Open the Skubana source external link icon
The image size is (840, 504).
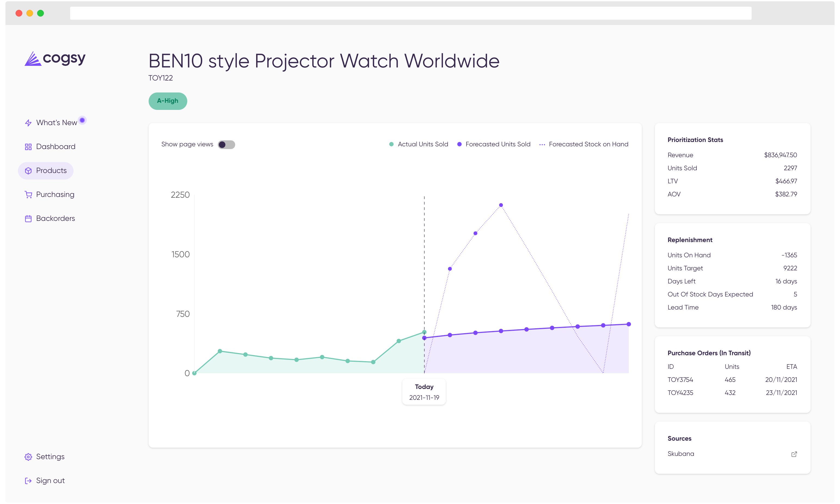[794, 454]
